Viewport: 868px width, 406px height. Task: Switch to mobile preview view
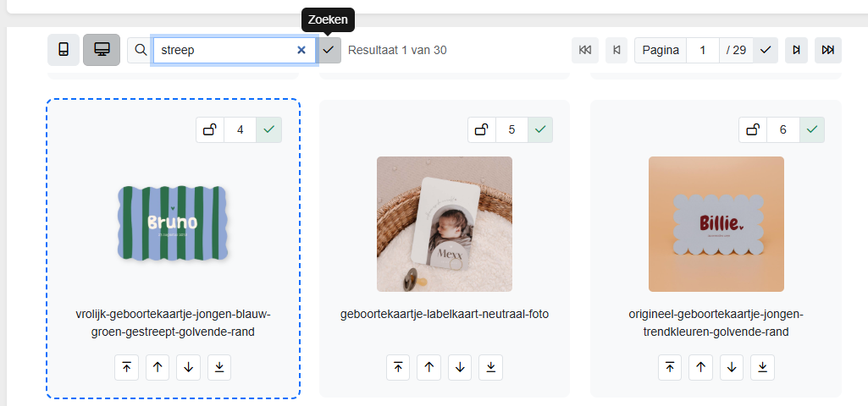(64, 50)
